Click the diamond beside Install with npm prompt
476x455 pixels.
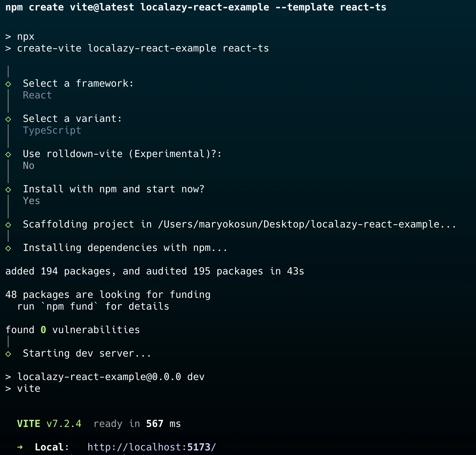click(8, 190)
